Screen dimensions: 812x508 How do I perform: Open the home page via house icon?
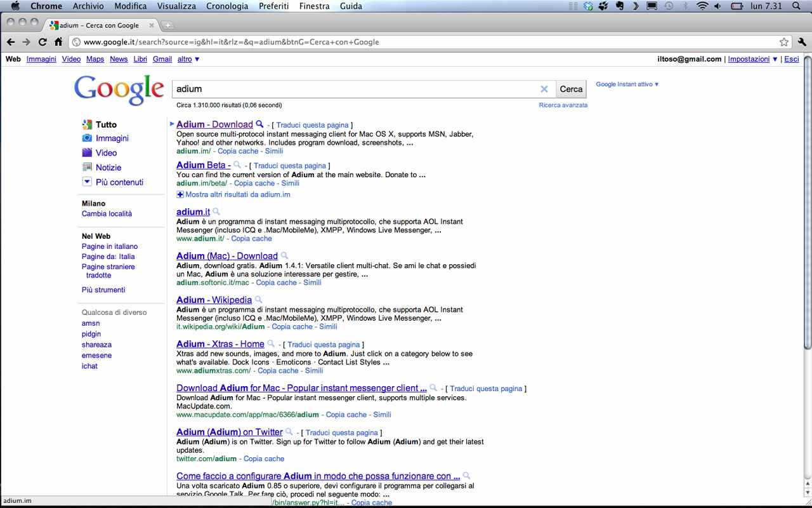58,42
